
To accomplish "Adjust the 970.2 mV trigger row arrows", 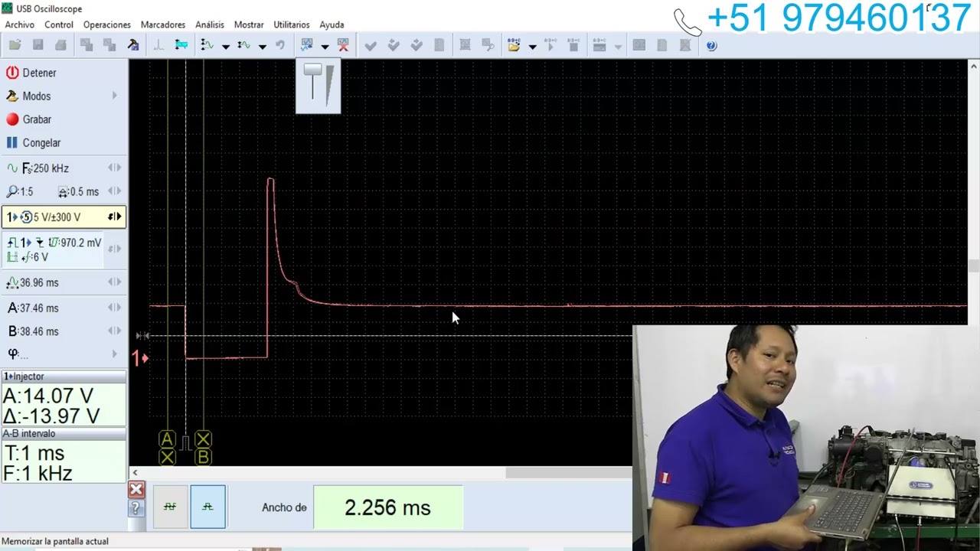I will [114, 249].
